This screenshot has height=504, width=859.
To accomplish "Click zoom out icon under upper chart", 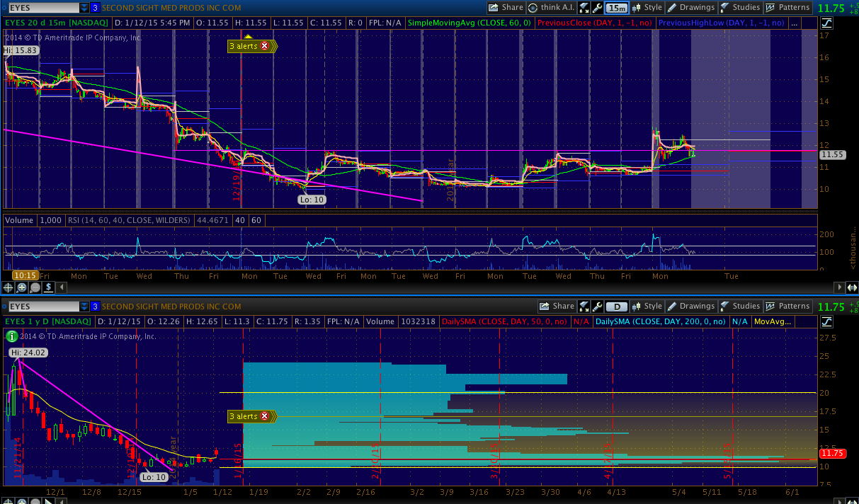I will pos(35,287).
